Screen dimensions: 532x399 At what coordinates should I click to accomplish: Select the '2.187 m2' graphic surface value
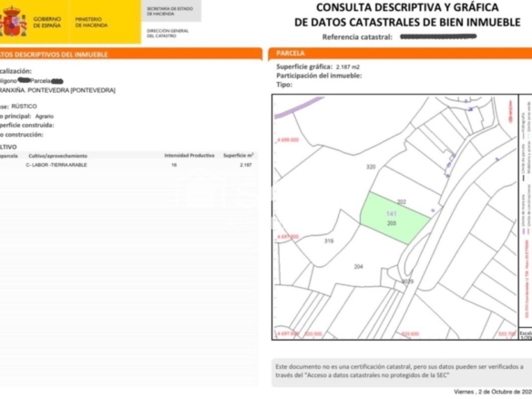tap(348, 67)
